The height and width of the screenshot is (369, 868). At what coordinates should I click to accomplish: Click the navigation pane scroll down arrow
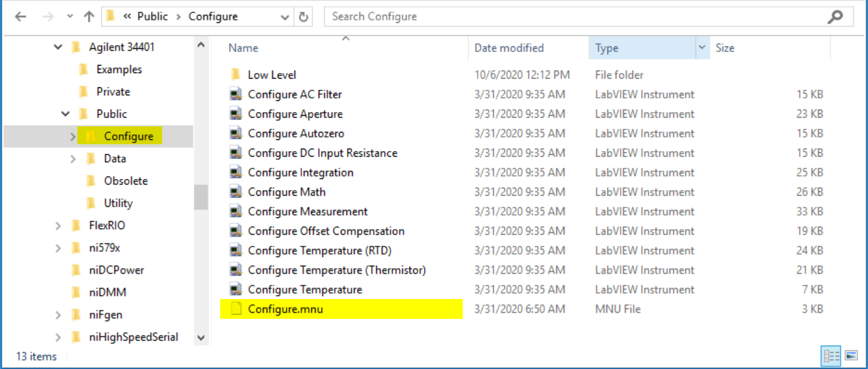click(200, 338)
